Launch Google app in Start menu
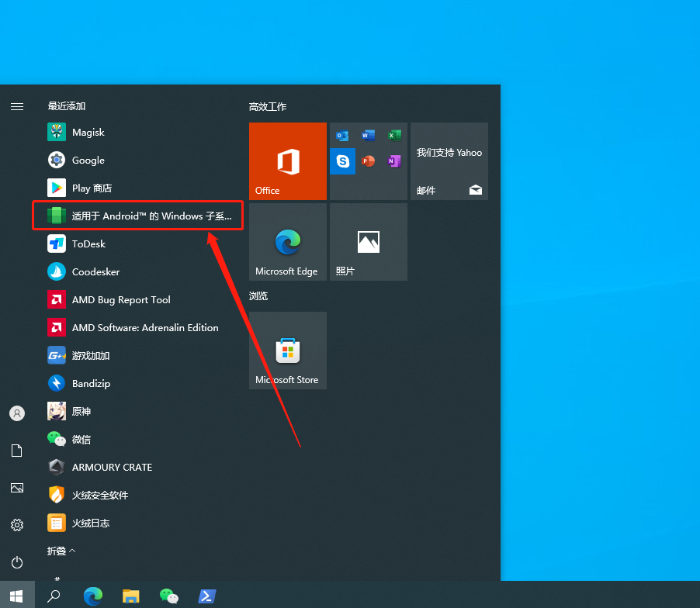The height and width of the screenshot is (608, 700). pyautogui.click(x=88, y=161)
